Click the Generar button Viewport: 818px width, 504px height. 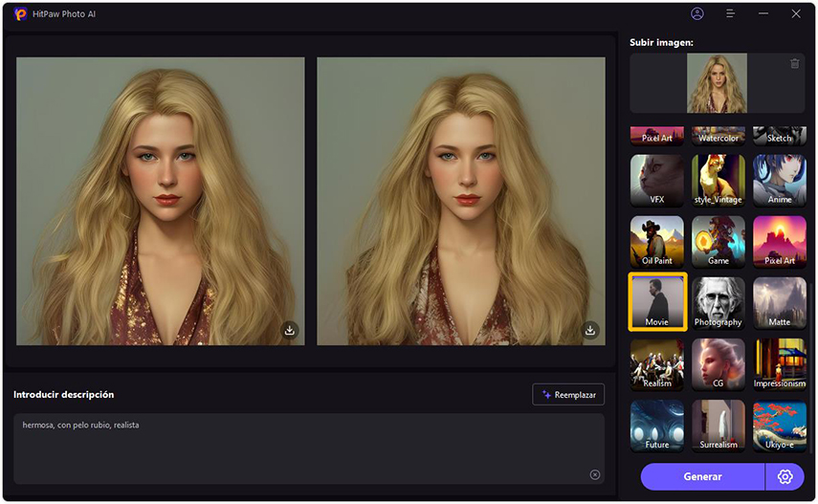(x=702, y=476)
